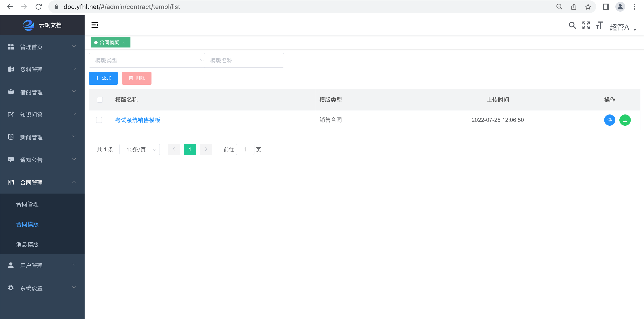Click the 云帆文档 logo

click(42, 25)
